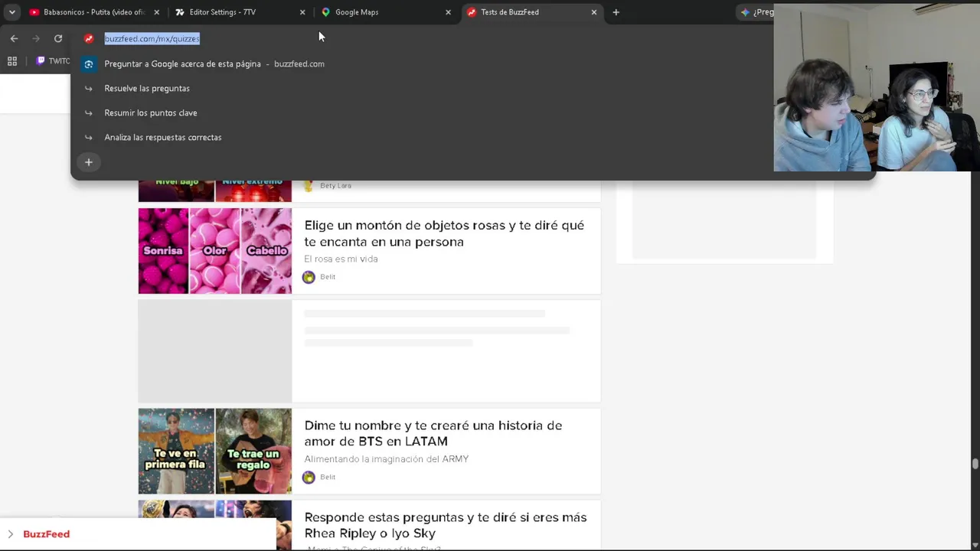Image resolution: width=980 pixels, height=551 pixels.
Task: Click the page's vertical scrollbar thumb
Action: click(x=975, y=464)
